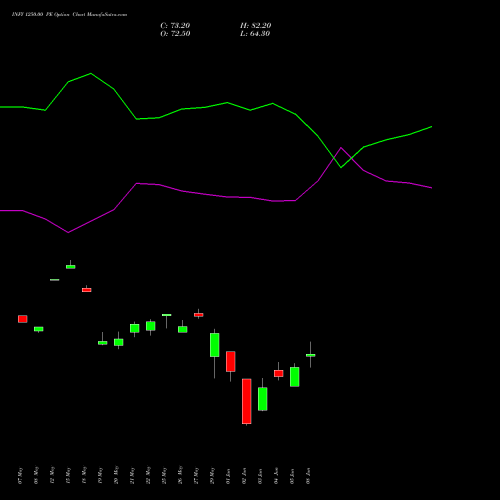Click the '27 May' date label
The image size is (500, 500).
(x=196, y=476)
